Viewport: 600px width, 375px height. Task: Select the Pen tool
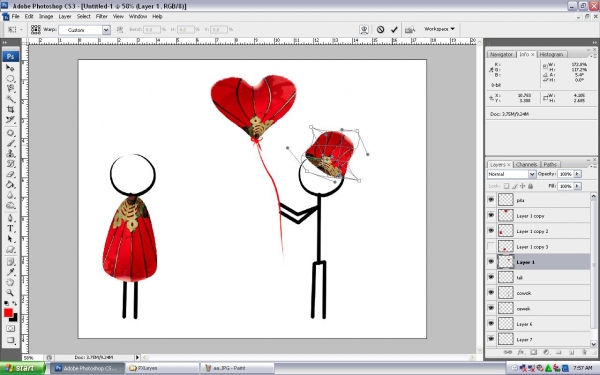coord(10,218)
